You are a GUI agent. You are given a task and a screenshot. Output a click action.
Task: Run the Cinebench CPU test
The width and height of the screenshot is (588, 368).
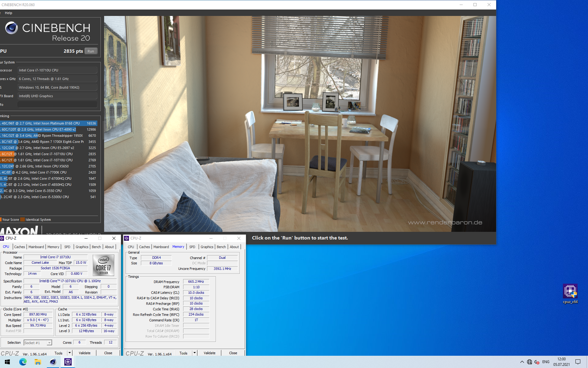coord(91,51)
